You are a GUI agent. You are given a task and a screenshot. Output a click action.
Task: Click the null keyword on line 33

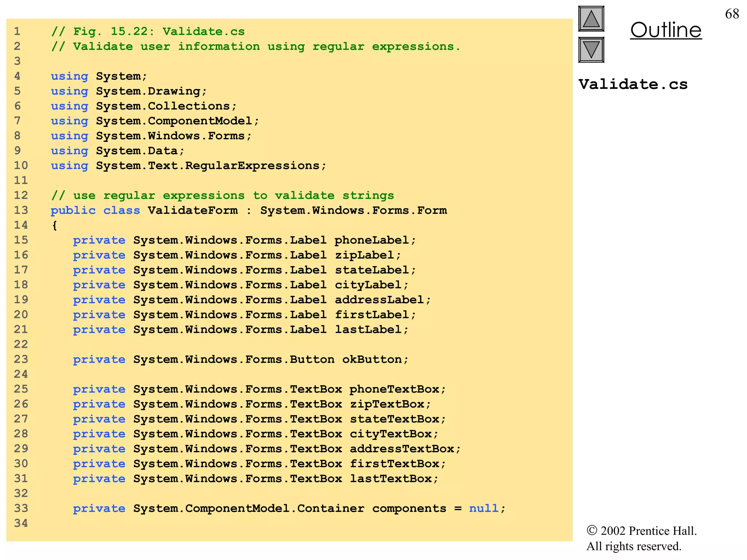[484, 509]
